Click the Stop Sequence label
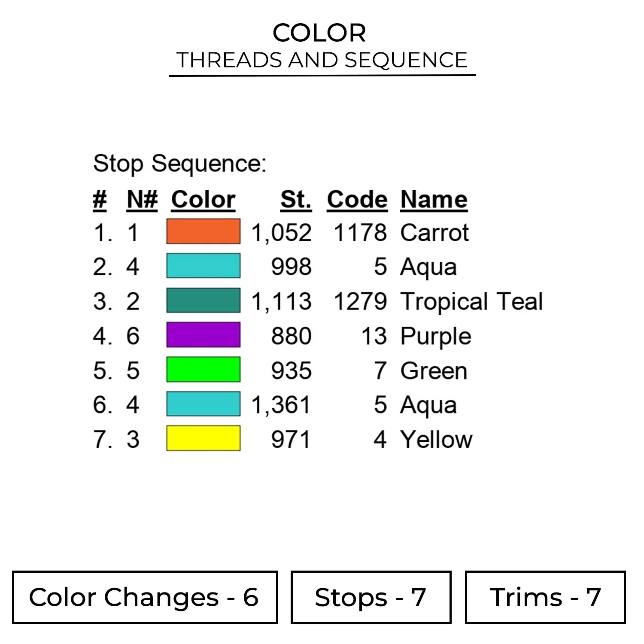Screen dimensions: 644x644 (x=180, y=164)
